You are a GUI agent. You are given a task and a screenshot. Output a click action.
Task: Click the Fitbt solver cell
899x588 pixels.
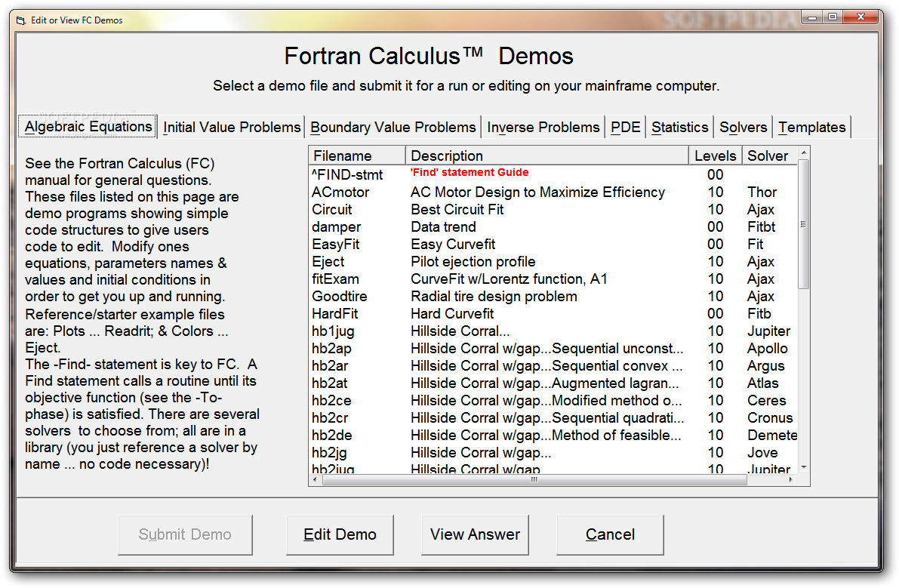point(761,227)
